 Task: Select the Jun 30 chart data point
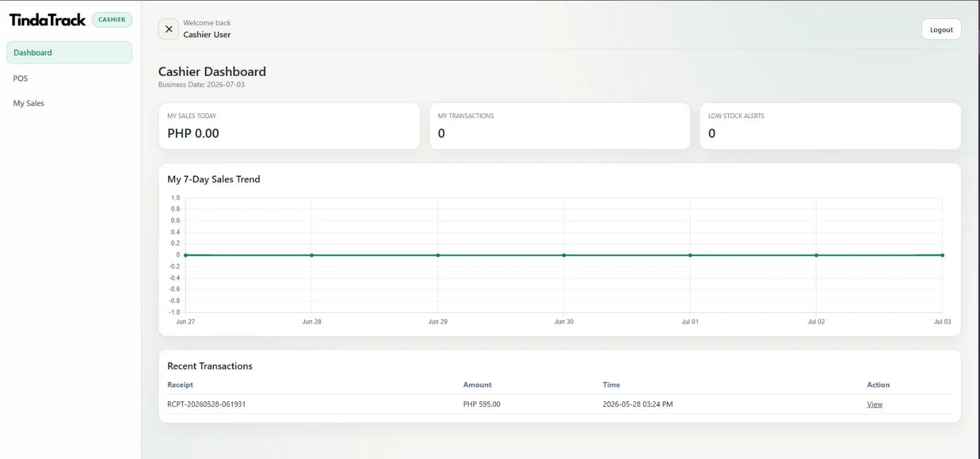coord(564,255)
